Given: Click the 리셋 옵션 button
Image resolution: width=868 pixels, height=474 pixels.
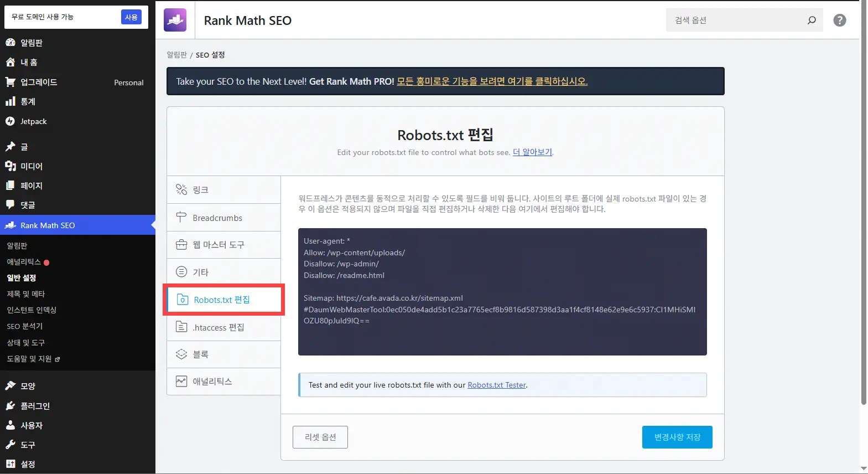Looking at the screenshot, I should pyautogui.click(x=320, y=437).
